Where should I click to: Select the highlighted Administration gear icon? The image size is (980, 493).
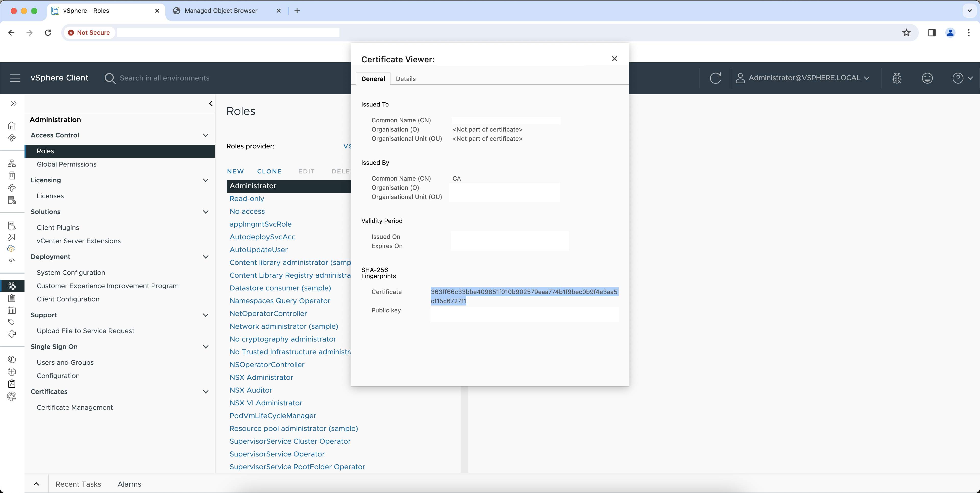[x=12, y=286]
